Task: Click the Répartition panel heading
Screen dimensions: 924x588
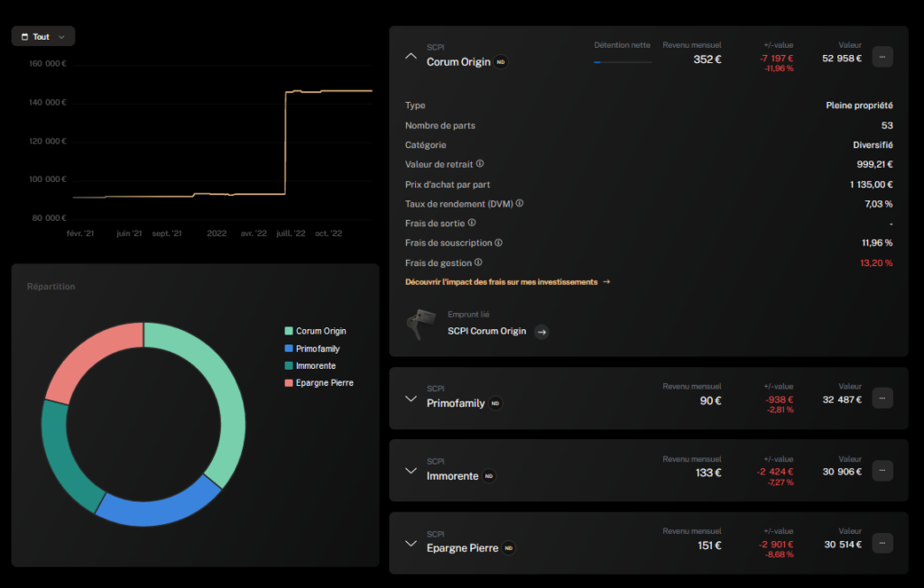Action: [x=51, y=287]
